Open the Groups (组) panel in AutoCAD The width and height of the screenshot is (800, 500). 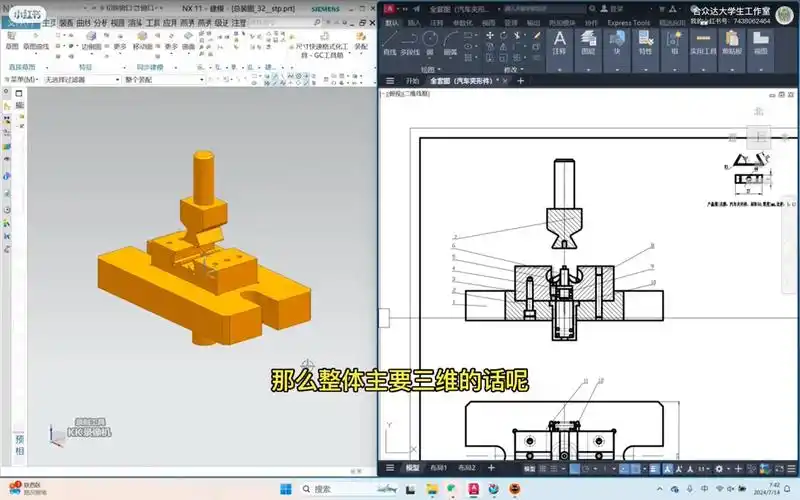coord(674,50)
